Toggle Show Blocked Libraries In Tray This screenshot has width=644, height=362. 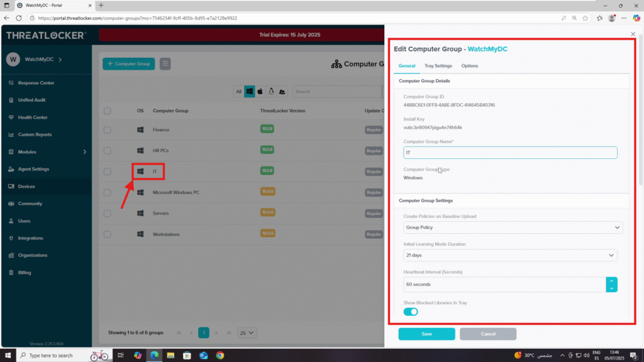[x=410, y=312]
